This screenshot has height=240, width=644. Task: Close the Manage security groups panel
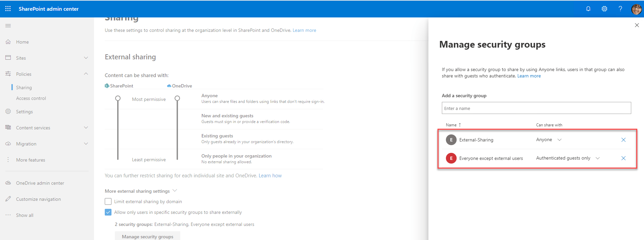[637, 25]
